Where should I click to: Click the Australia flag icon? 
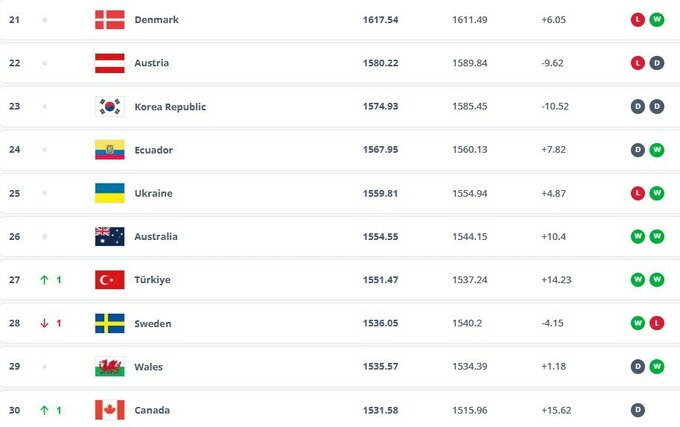point(109,237)
